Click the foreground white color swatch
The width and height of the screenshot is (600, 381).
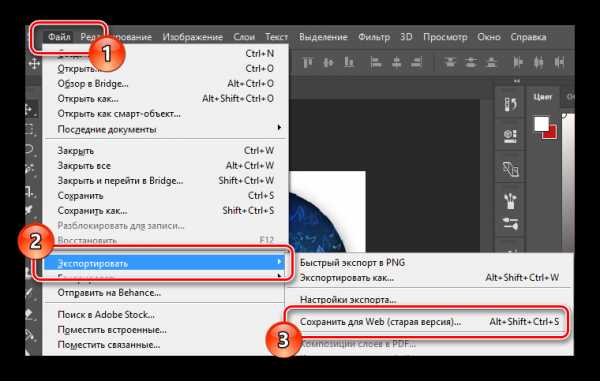(x=541, y=124)
